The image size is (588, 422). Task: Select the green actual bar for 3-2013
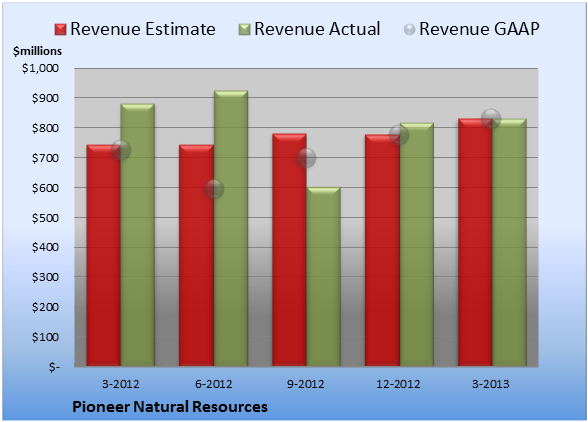point(509,242)
